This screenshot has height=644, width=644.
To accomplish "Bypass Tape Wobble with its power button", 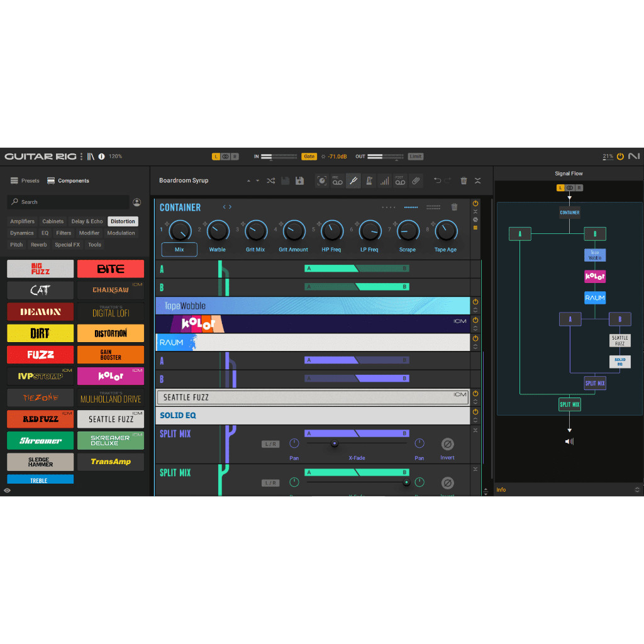I will point(475,302).
